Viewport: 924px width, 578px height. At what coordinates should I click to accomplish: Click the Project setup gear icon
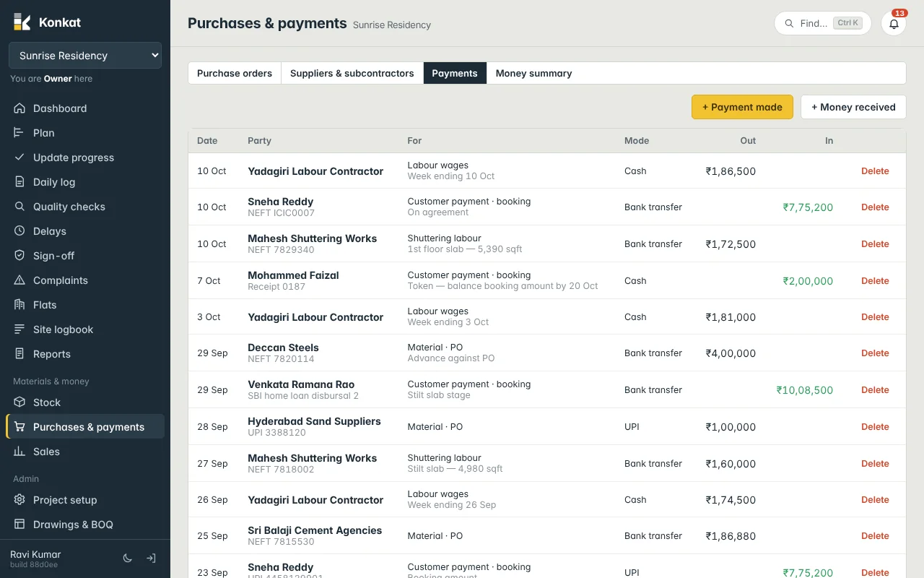coord(19,500)
